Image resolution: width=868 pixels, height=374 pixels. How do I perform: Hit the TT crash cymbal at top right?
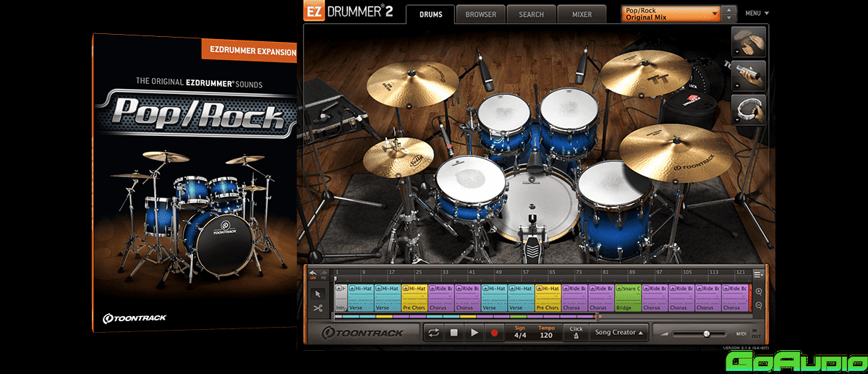[x=645, y=75]
